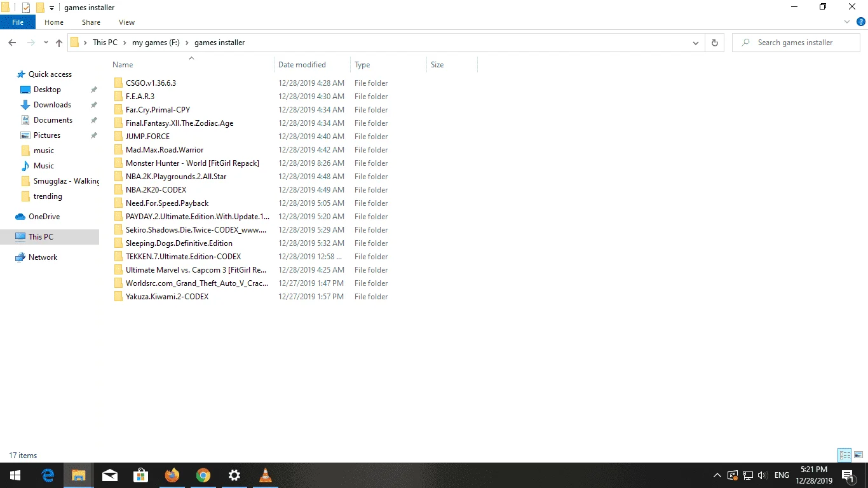Click the New folder icon in the title bar
868x488 pixels.
coord(40,8)
